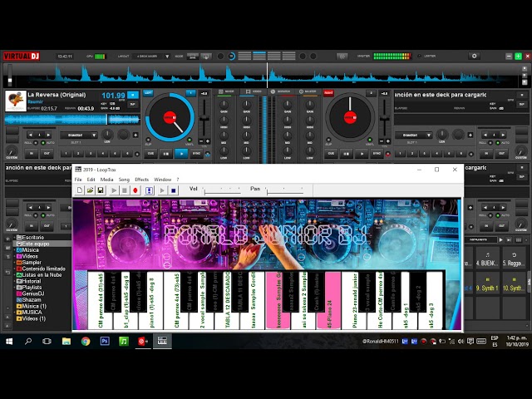Set loop OUT on right deck
The width and height of the screenshot is (532, 399).
point(501,154)
